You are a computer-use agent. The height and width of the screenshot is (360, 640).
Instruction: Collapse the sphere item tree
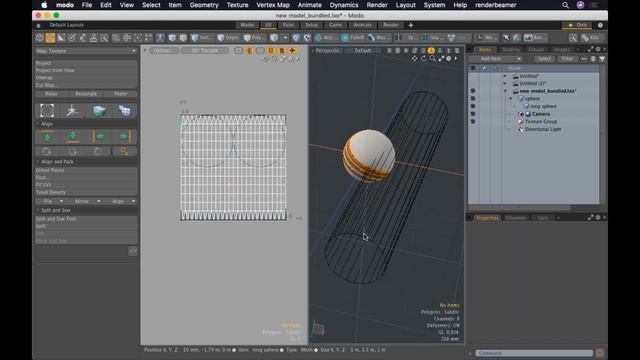click(510, 99)
